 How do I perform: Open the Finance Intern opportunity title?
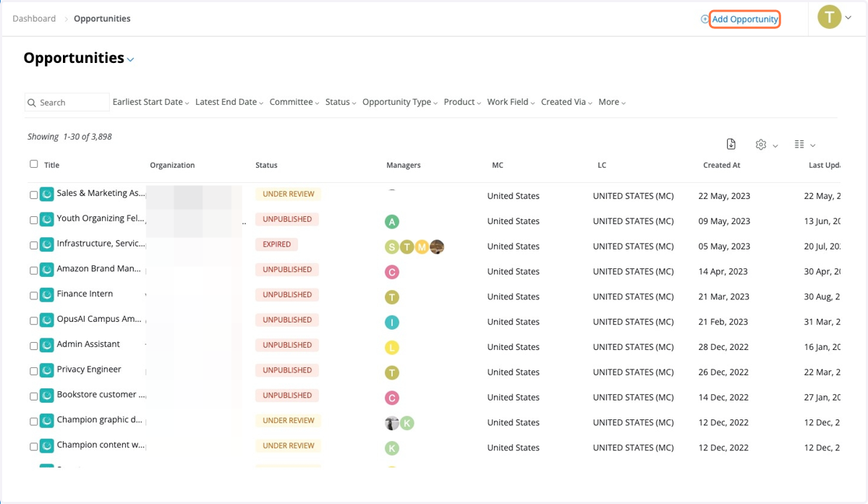coord(85,294)
